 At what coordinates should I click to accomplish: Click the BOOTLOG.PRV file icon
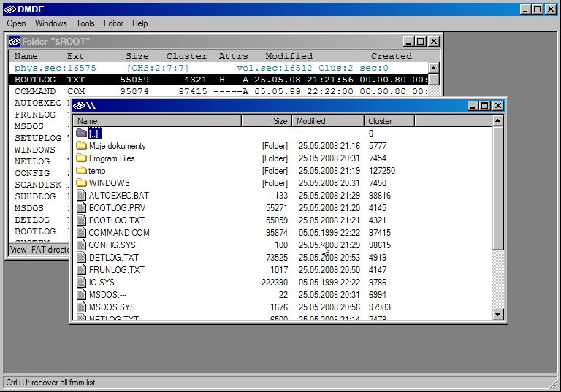point(82,207)
